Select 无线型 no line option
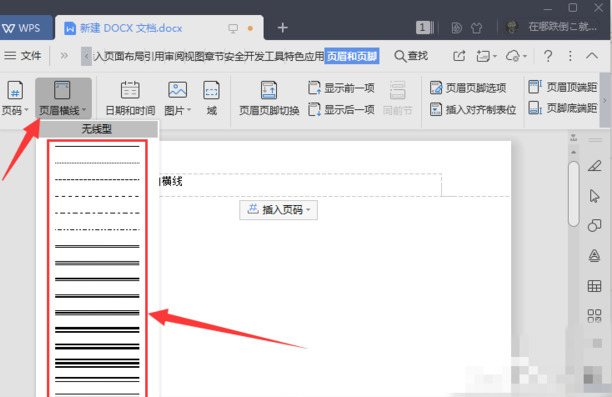Image resolution: width=612 pixels, height=397 pixels. coord(97,129)
